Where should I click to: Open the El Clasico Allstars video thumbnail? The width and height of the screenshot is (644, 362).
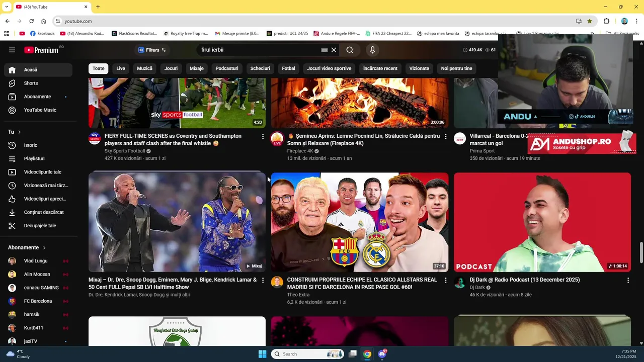[360, 222]
